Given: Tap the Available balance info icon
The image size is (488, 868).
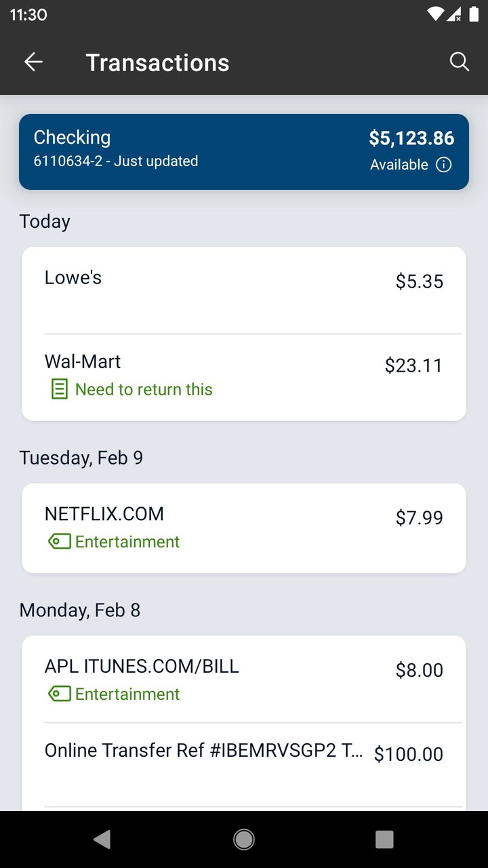Looking at the screenshot, I should pyautogui.click(x=444, y=165).
